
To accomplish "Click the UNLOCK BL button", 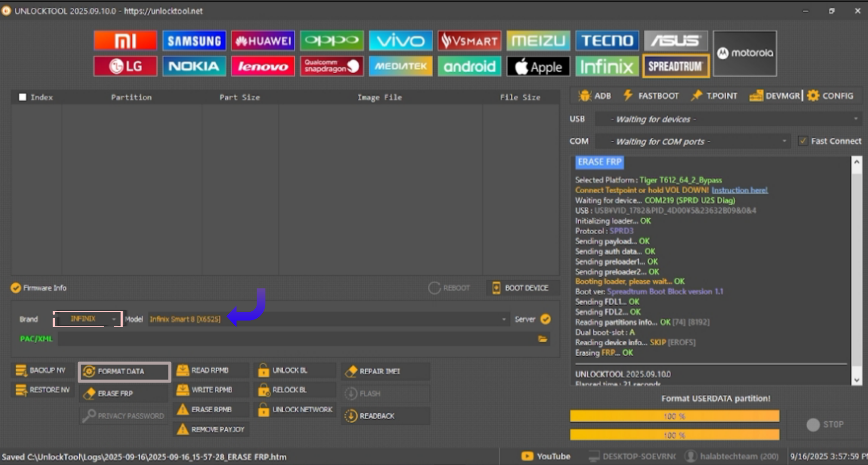I will tap(295, 370).
